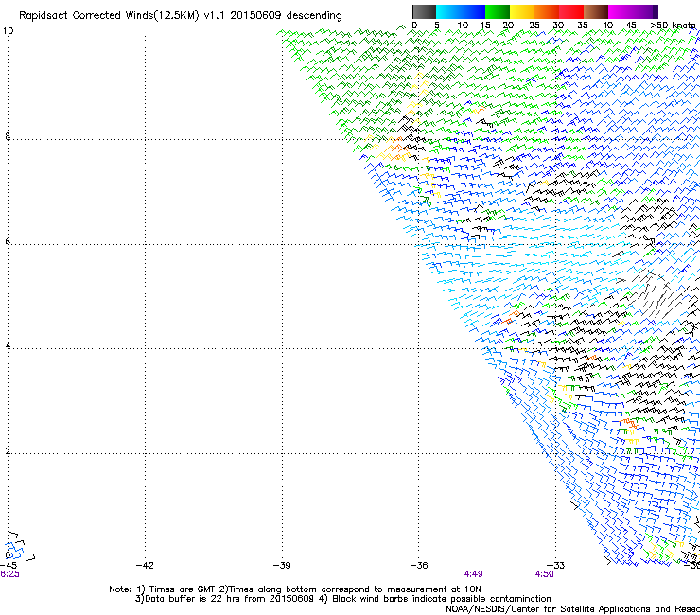Click the latitude '4' axis label
The image size is (700, 615).
(8, 345)
